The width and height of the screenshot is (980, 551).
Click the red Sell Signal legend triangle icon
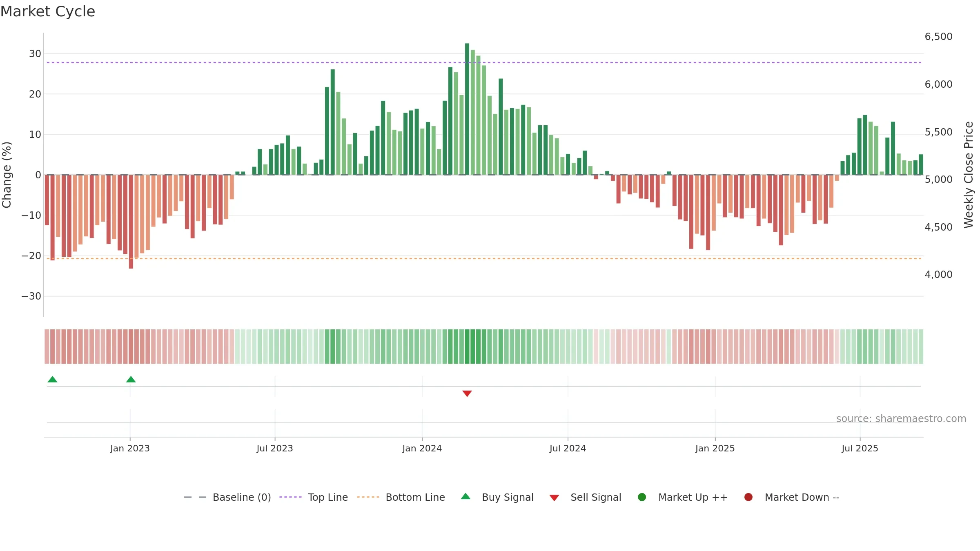point(554,498)
